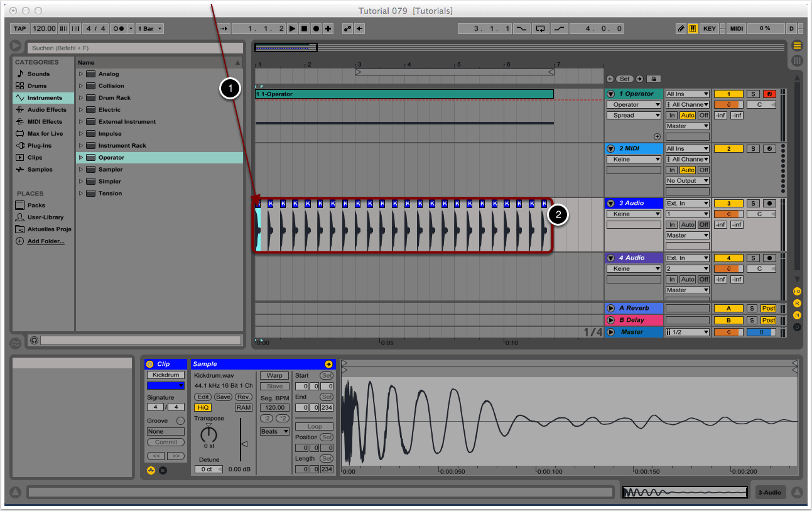Toggle the Warp switch in Sample box
Screen dimensions: 812x511
274,376
